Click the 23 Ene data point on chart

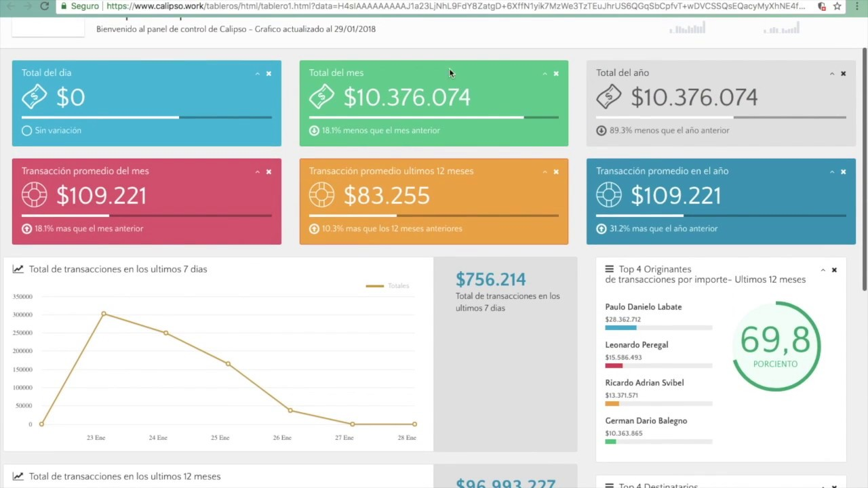(104, 314)
